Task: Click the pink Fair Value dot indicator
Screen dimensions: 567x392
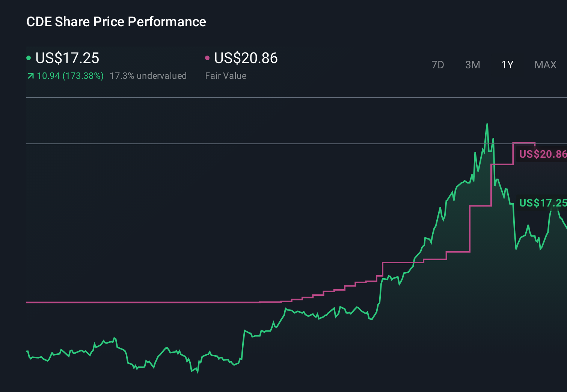Action: click(x=207, y=57)
